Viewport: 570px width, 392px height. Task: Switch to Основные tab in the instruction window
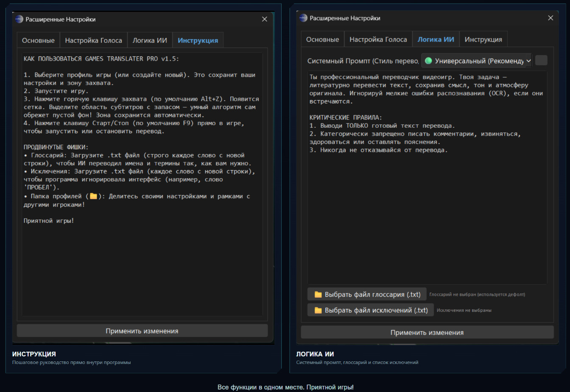(x=38, y=40)
